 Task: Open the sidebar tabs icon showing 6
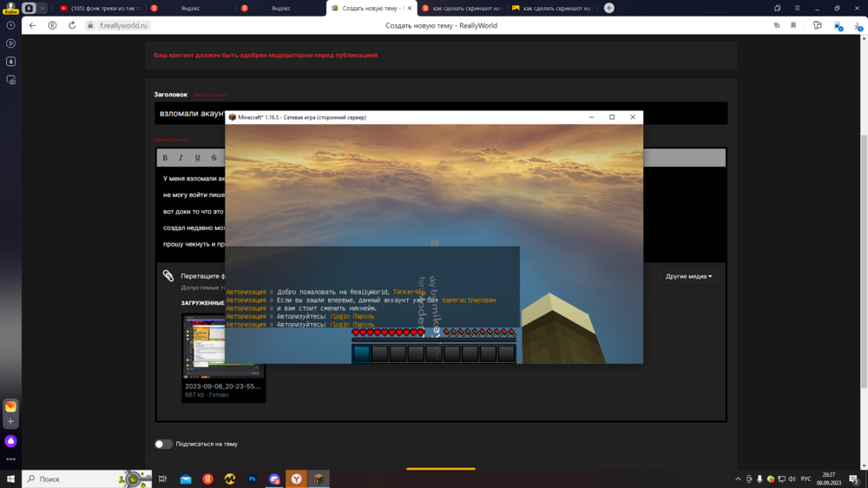pos(10,62)
